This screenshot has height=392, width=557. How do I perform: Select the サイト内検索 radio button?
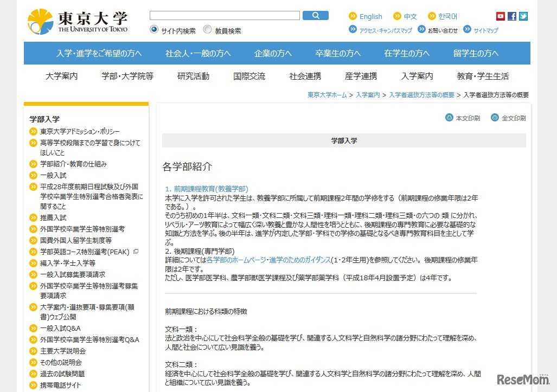(153, 30)
